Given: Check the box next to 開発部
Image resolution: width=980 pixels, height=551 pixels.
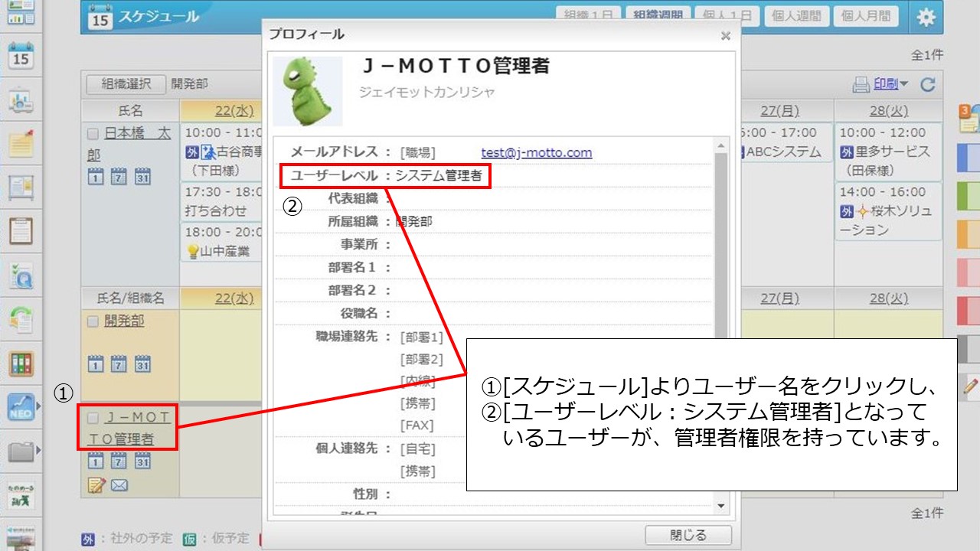Looking at the screenshot, I should 93,322.
